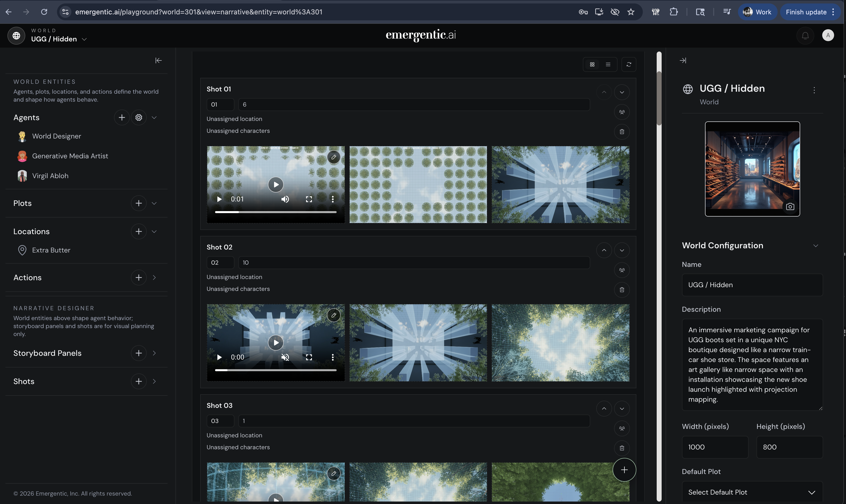
Task: Collapse the right world details panel
Action: [x=683, y=60]
